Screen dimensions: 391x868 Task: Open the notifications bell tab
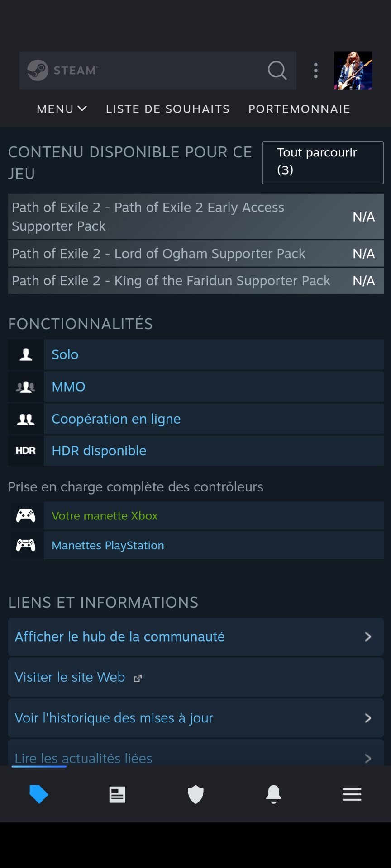pyautogui.click(x=274, y=794)
